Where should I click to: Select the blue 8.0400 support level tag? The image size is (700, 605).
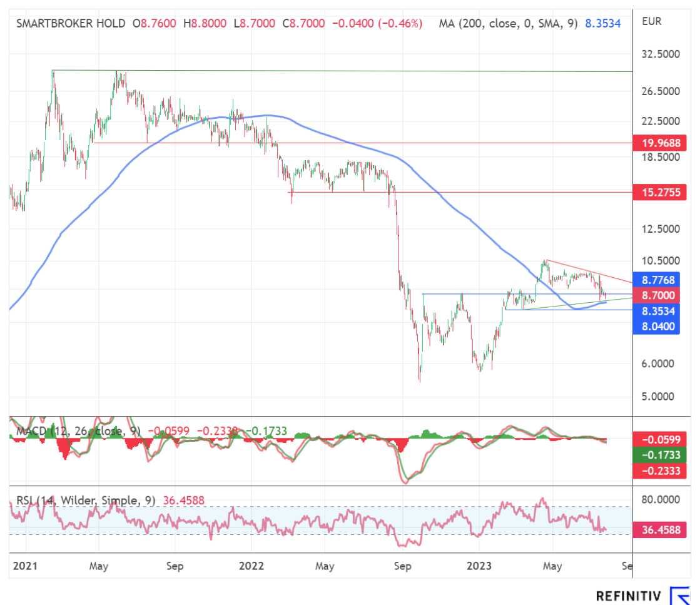coord(656,326)
